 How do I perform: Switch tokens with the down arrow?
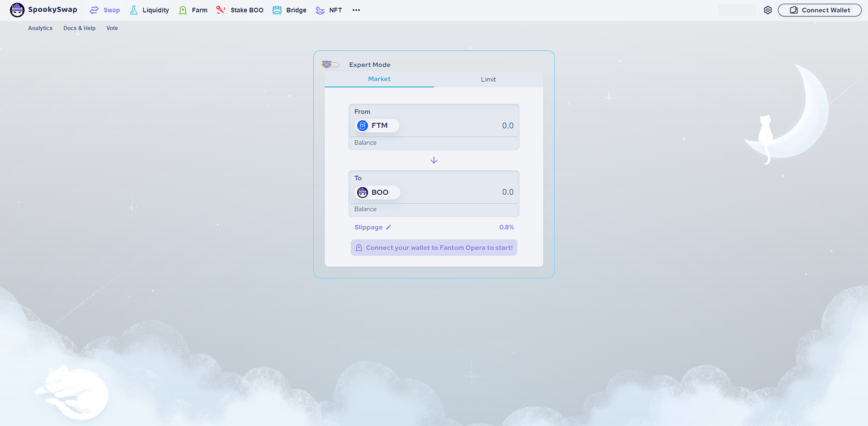click(434, 160)
